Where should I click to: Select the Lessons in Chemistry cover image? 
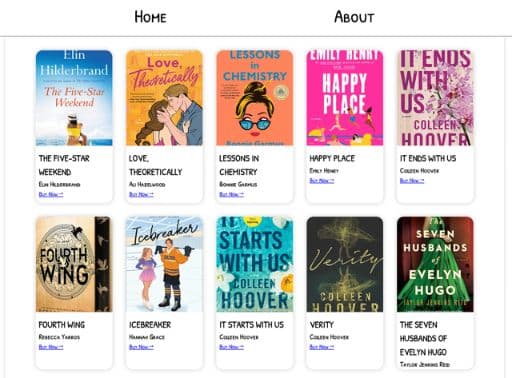(x=255, y=98)
